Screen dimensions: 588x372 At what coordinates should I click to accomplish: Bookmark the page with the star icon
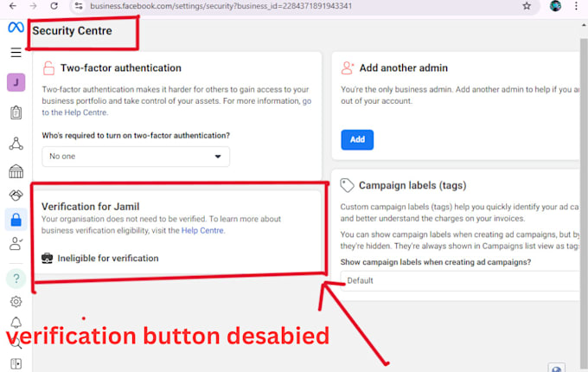tap(527, 6)
